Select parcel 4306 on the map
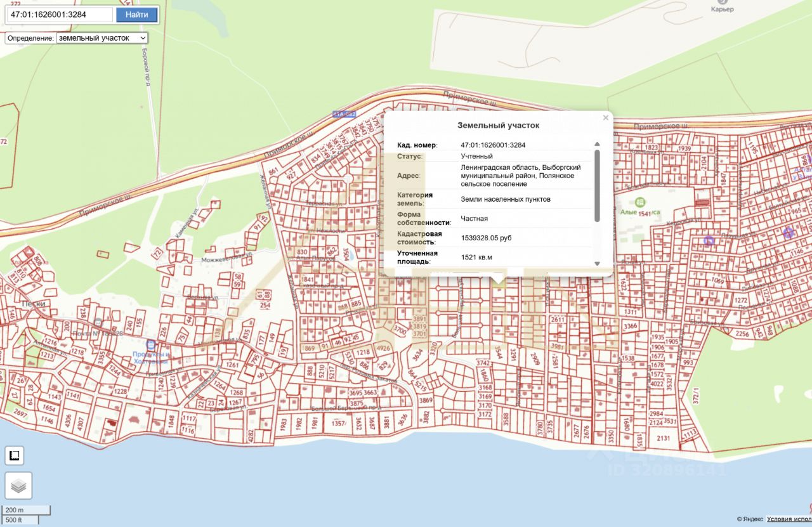812x527 pixels. pos(67,422)
